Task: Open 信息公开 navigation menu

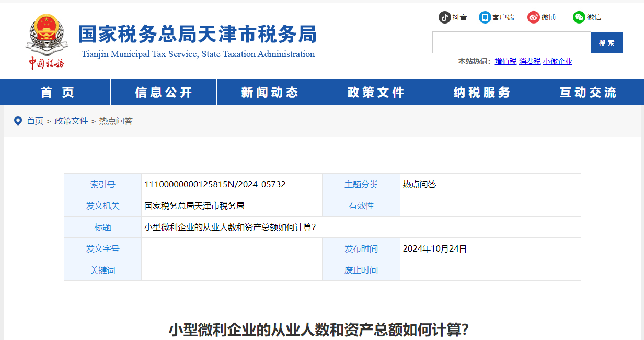Action: pos(164,93)
